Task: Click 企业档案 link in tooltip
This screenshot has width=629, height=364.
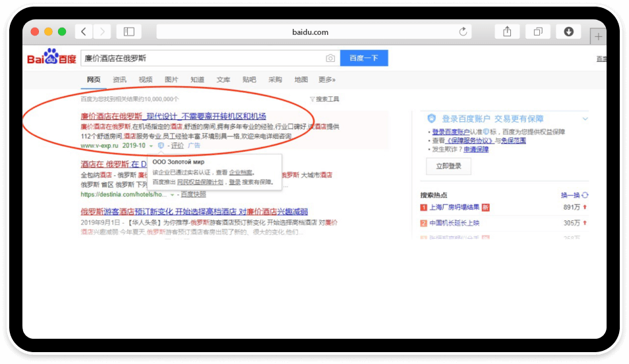Action: pyautogui.click(x=241, y=172)
